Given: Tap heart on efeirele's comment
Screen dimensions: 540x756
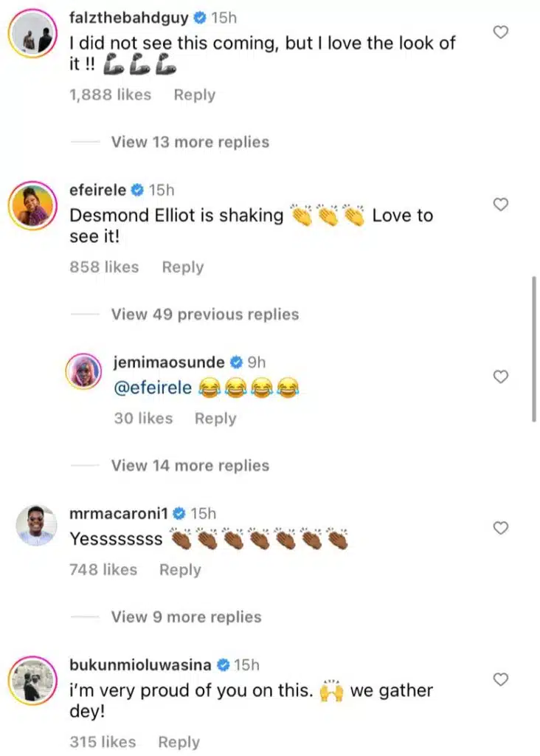Looking at the screenshot, I should (x=501, y=205).
